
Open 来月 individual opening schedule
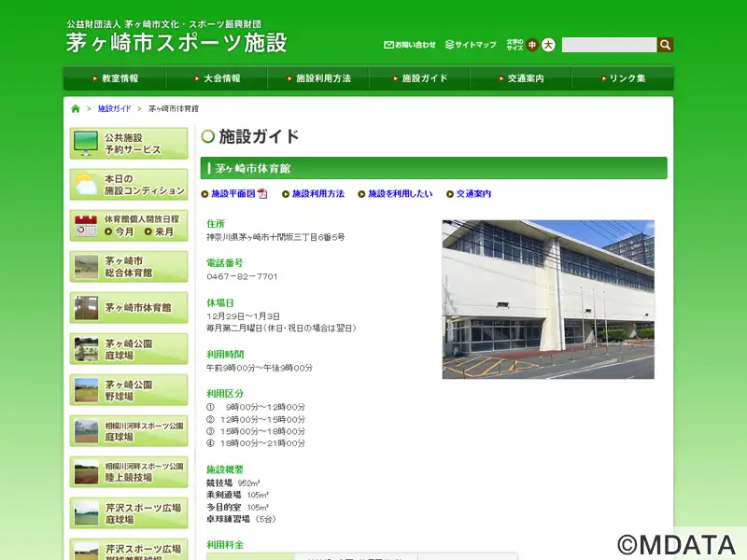(x=160, y=231)
